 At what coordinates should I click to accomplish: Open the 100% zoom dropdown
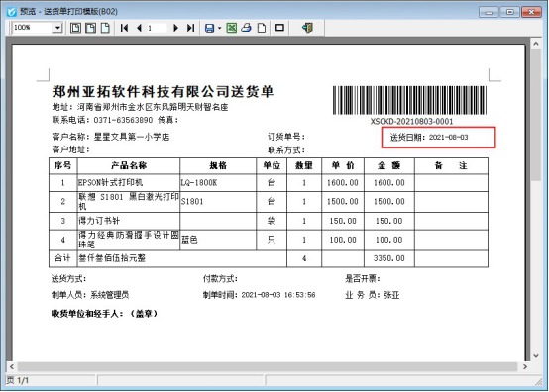tap(57, 28)
